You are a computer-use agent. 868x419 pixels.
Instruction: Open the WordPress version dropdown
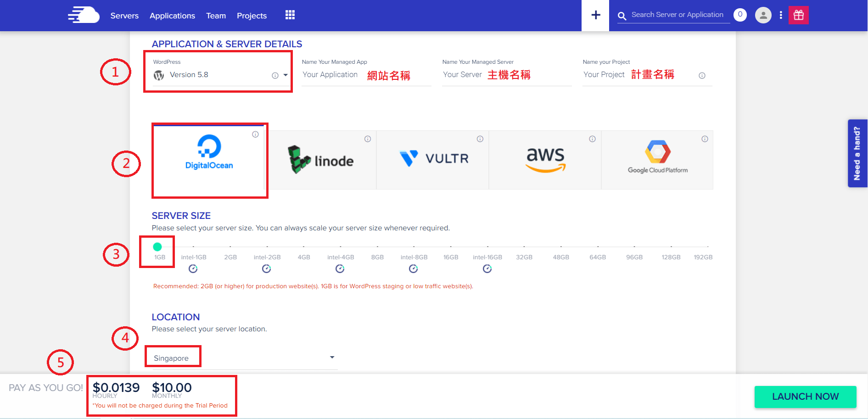click(x=221, y=75)
